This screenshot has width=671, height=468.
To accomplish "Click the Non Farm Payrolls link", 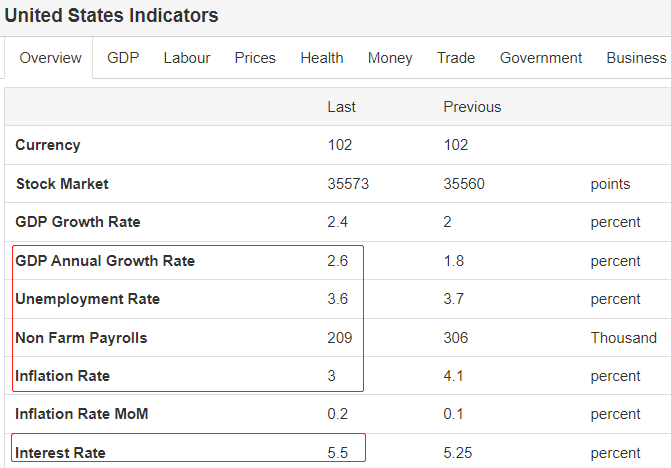I will pyautogui.click(x=81, y=338).
